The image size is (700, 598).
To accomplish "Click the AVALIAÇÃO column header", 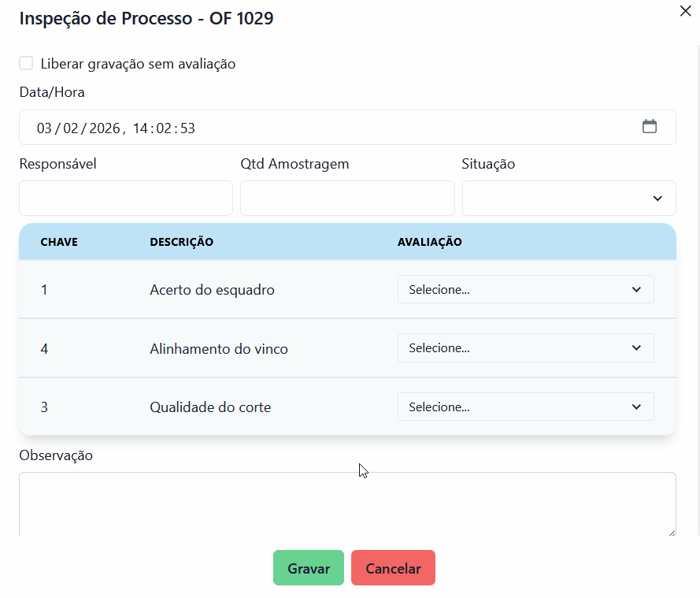I will pyautogui.click(x=429, y=242).
